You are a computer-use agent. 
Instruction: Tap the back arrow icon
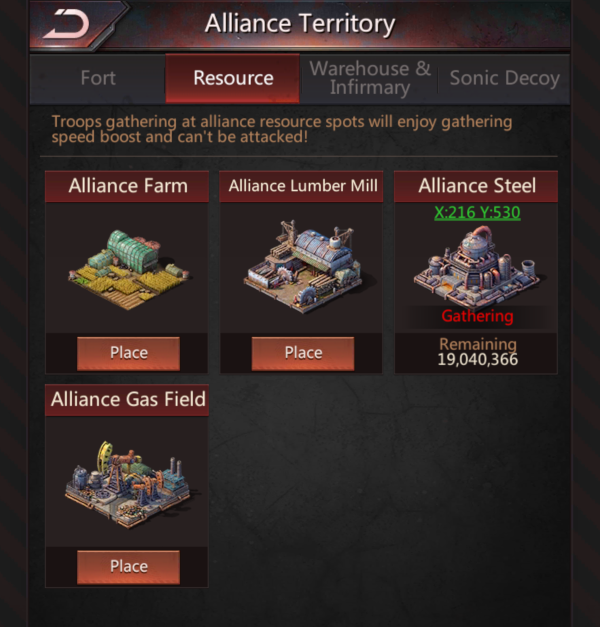pos(66,24)
